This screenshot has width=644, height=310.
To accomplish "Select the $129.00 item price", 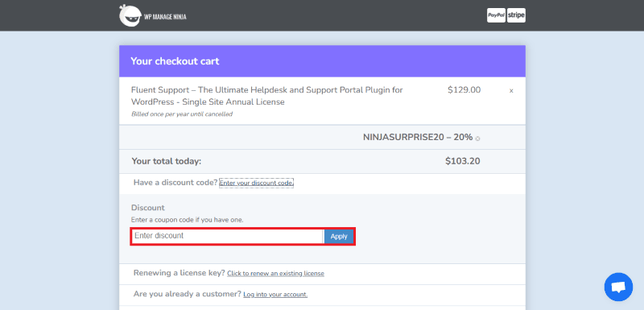I will (x=464, y=90).
